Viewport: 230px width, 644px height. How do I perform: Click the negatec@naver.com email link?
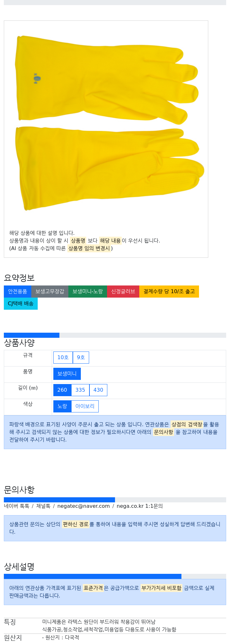click(83, 506)
